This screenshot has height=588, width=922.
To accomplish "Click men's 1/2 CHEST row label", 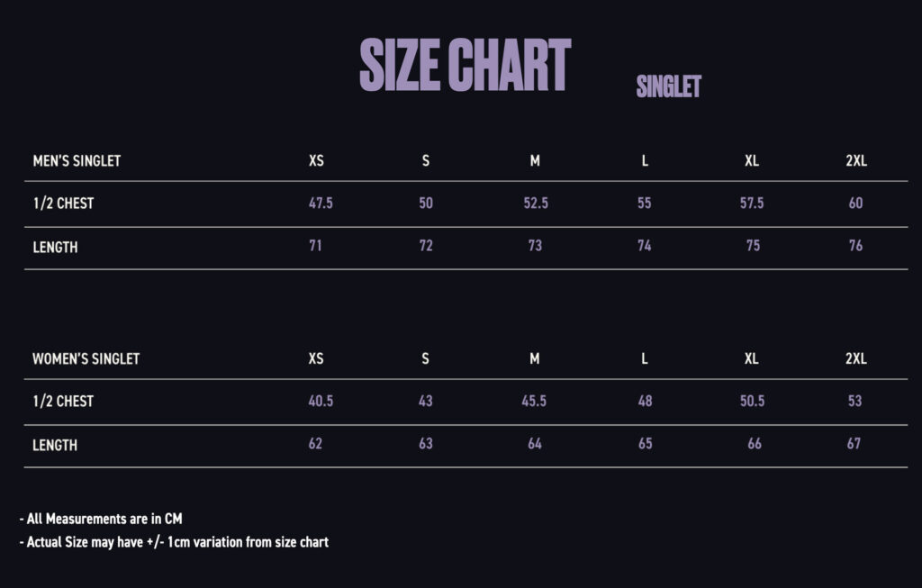I will (x=63, y=204).
